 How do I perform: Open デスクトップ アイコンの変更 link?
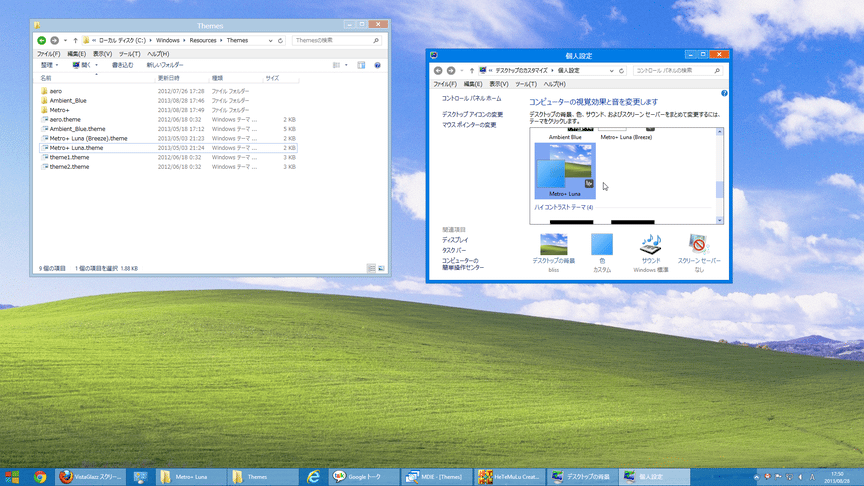472,115
